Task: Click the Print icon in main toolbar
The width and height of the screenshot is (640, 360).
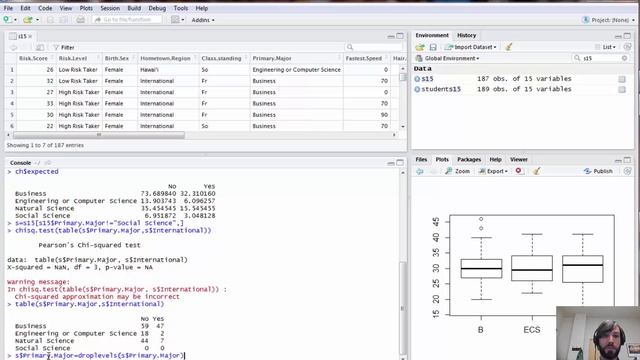Action: click(80, 20)
